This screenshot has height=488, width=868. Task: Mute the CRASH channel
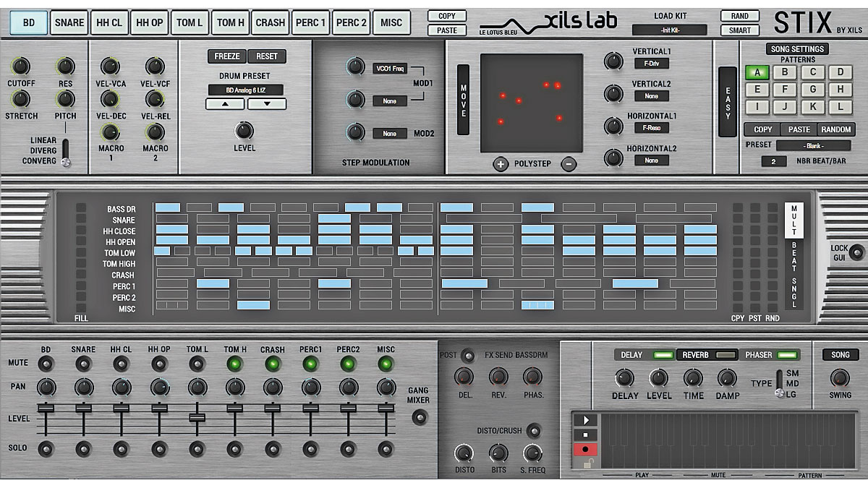(273, 364)
